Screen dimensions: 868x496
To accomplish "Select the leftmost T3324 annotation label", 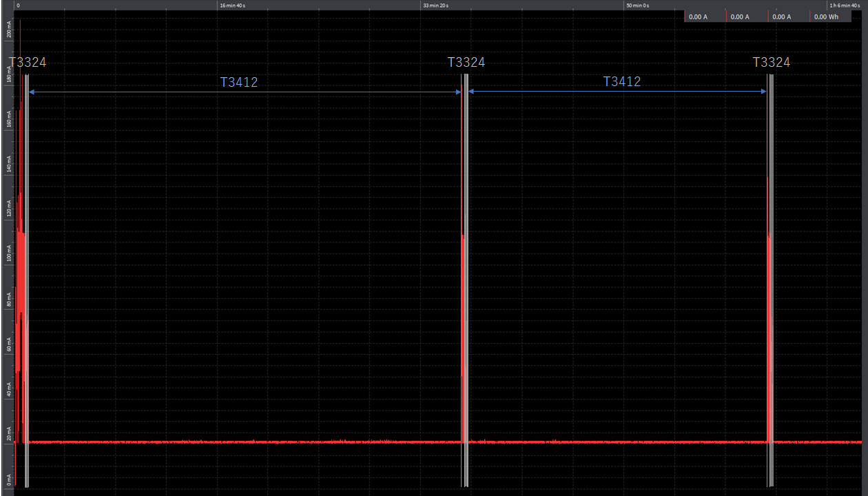I will point(28,62).
